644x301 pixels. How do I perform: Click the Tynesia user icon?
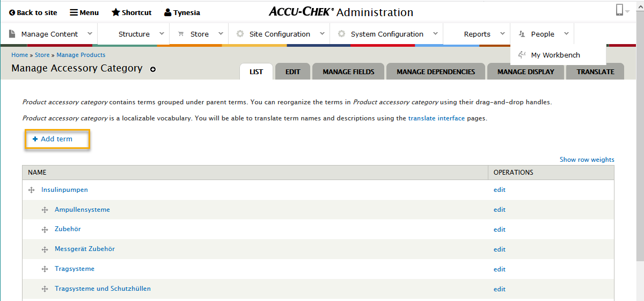click(168, 12)
